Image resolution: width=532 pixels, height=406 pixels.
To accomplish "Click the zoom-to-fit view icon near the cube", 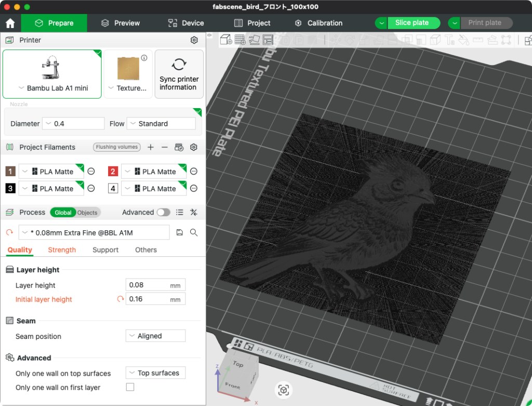I will coord(283,390).
